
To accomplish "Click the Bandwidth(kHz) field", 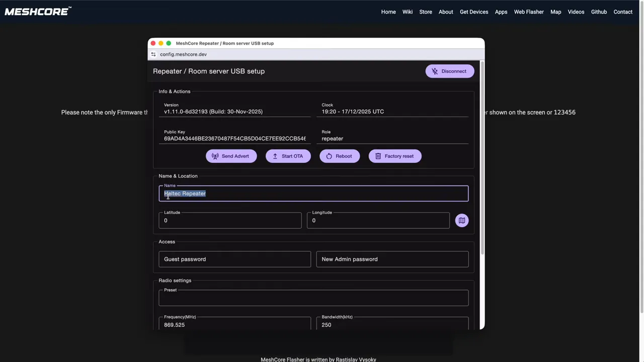I will pos(392,323).
